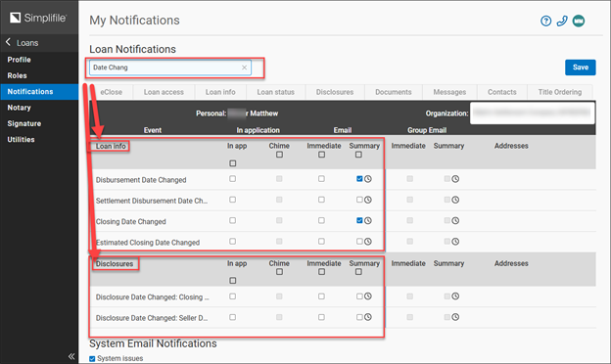The height and width of the screenshot is (364, 611).
Task: Enable Immediate email for Disclosure Date Changed: Seller
Action: point(321,317)
